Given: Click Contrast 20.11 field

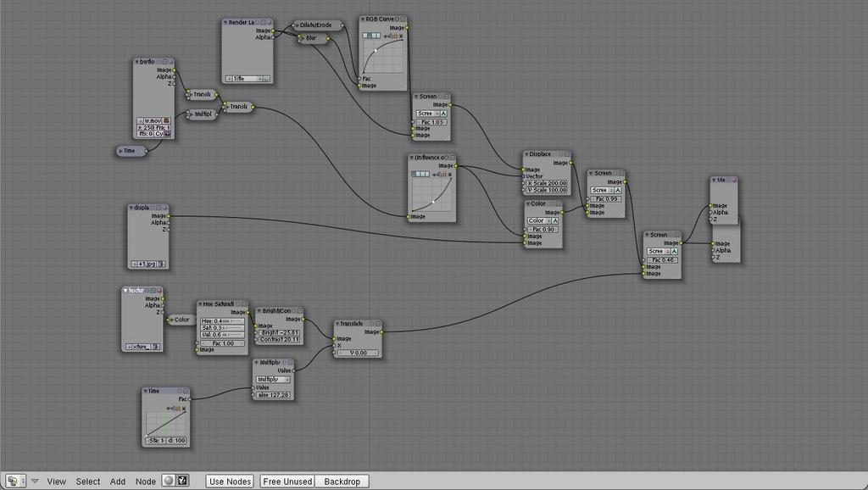Looking at the screenshot, I should 280,339.
